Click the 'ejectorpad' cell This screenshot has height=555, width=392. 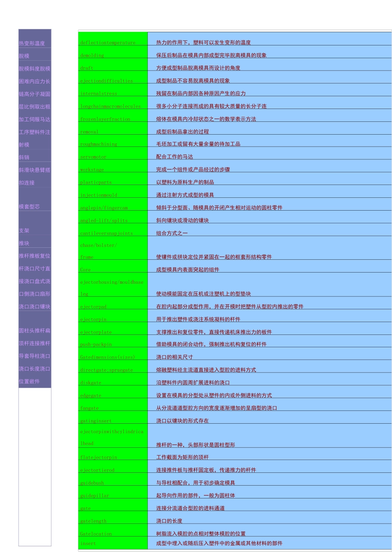click(113, 303)
